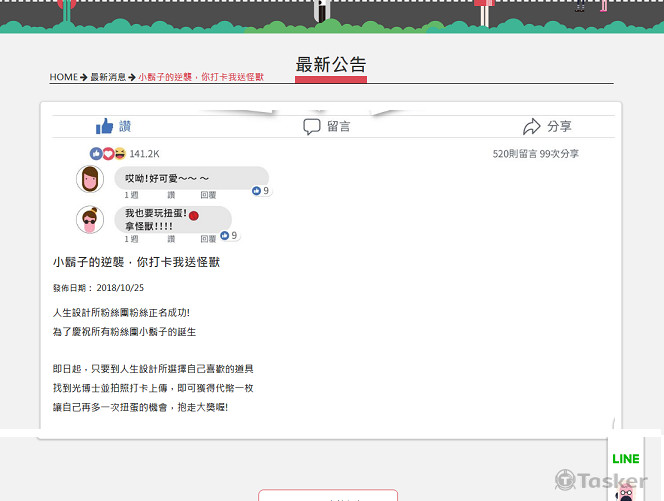Open 最新消息 in the breadcrumb
Screen dimensions: 664x501
tap(108, 77)
